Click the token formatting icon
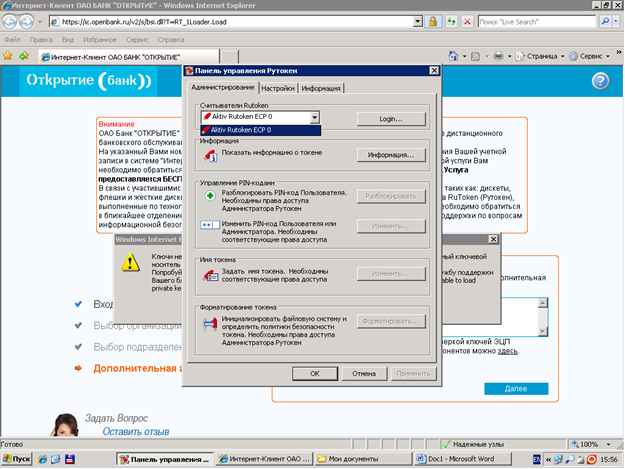This screenshot has width=625, height=469. pos(210,323)
